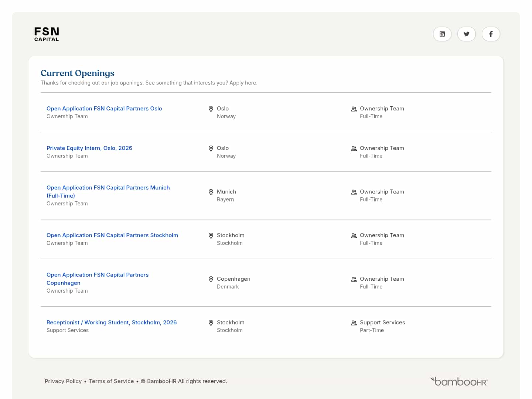This screenshot has height=399, width=532.
Task: Open the Open Application FSN Capital Partners Oslo listing
Action: [104, 108]
